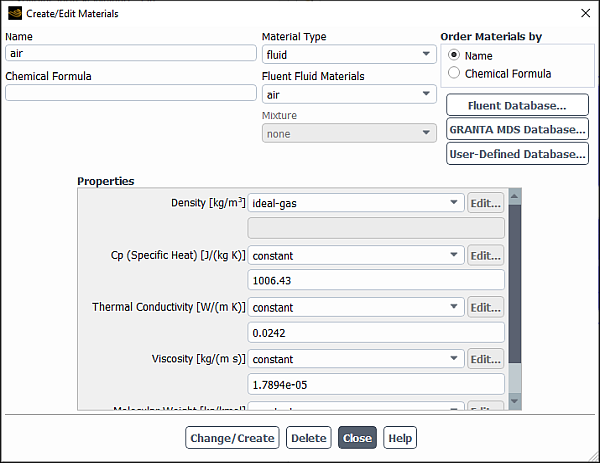Viewport: 600px width, 463px height.
Task: Select Chemical Formula ordering option
Action: (x=455, y=73)
